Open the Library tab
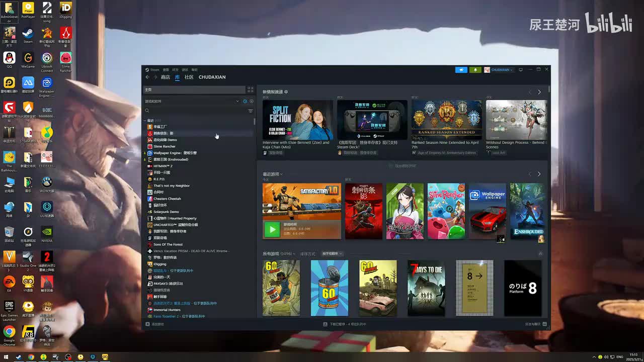This screenshot has width=644, height=362. (177, 77)
